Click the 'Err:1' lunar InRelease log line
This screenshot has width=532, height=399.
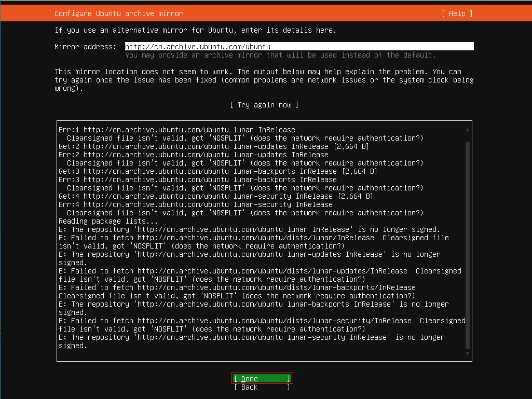177,130
